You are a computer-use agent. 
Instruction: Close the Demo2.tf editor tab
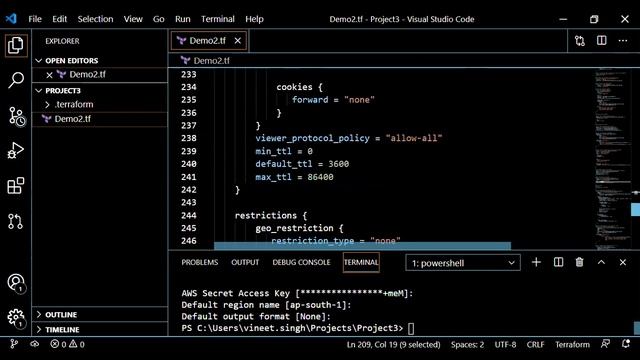(x=238, y=40)
